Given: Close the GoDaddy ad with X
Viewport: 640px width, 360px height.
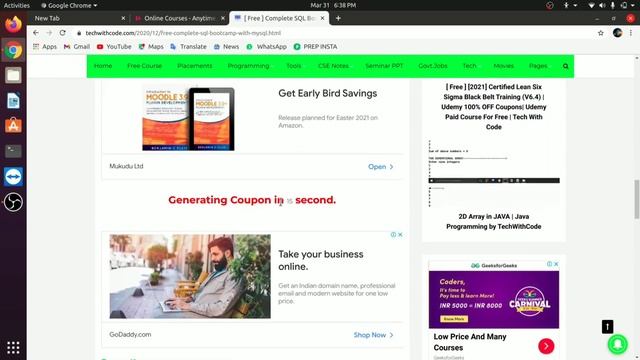Looking at the screenshot, I should click(x=400, y=235).
